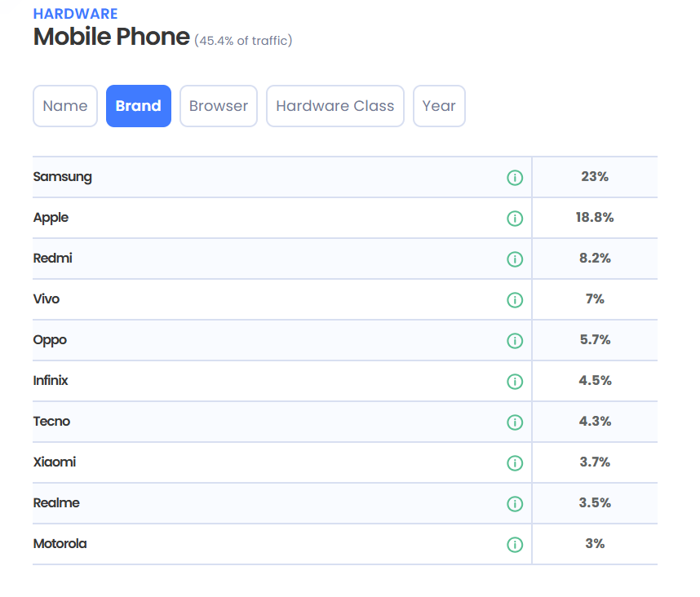Open Infinix info icon
This screenshot has height=597, width=700.
pos(515,382)
